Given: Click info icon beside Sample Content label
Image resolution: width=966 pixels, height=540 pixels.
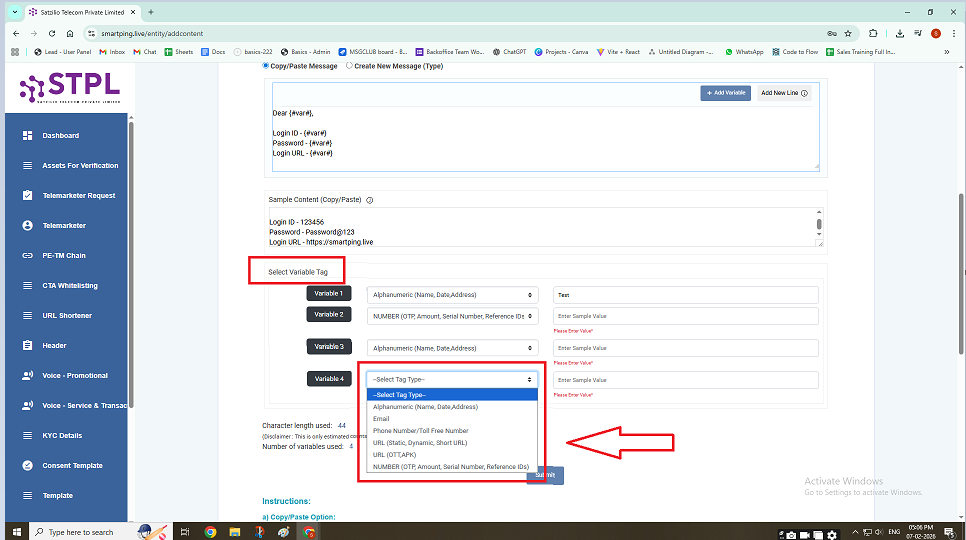Looking at the screenshot, I should (370, 200).
